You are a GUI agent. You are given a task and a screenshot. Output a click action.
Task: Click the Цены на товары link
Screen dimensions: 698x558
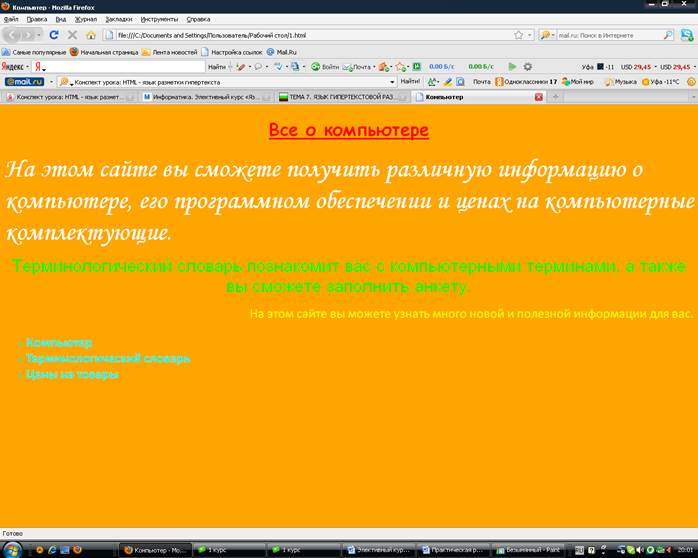coord(72,374)
